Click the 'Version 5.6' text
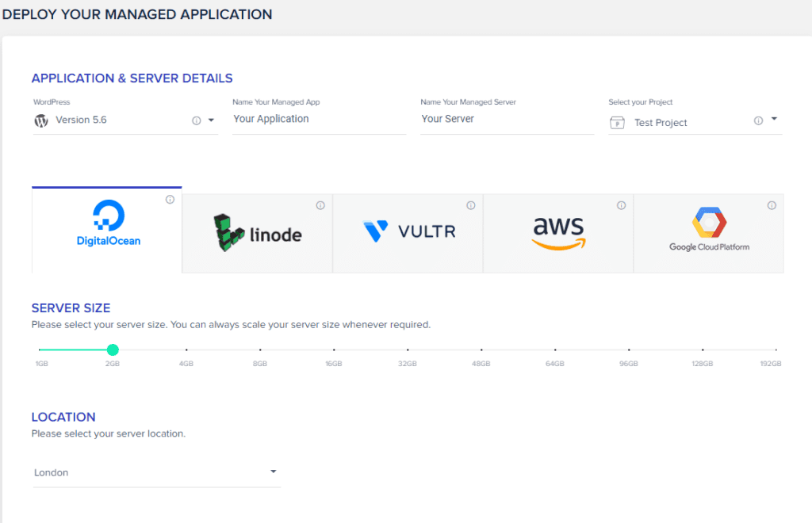812x523 pixels. click(x=82, y=120)
